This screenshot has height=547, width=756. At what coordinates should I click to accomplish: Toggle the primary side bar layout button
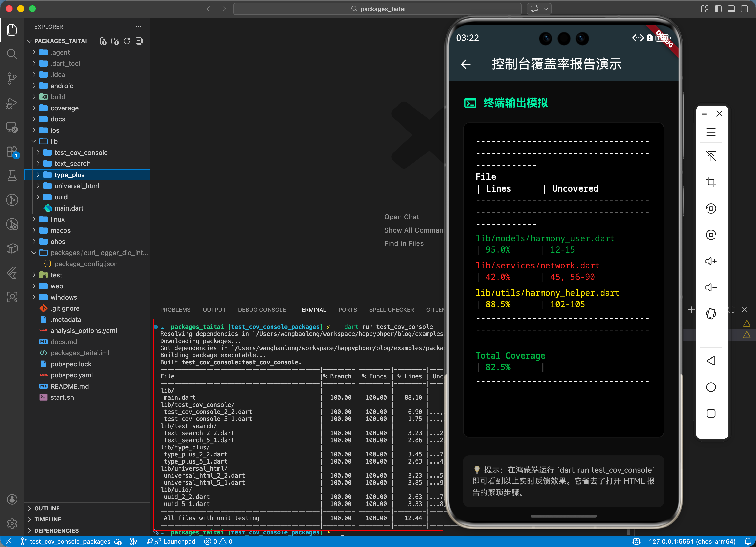click(718, 9)
